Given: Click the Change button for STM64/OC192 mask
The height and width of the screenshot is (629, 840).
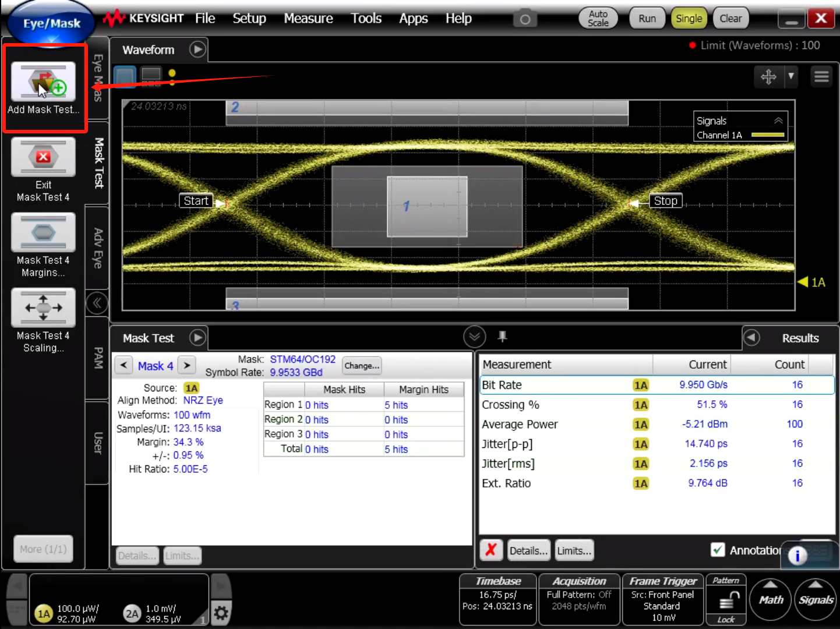Looking at the screenshot, I should pyautogui.click(x=361, y=366).
